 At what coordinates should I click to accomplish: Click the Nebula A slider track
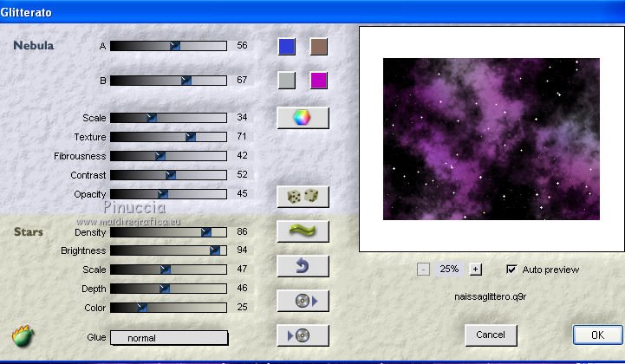click(x=169, y=46)
